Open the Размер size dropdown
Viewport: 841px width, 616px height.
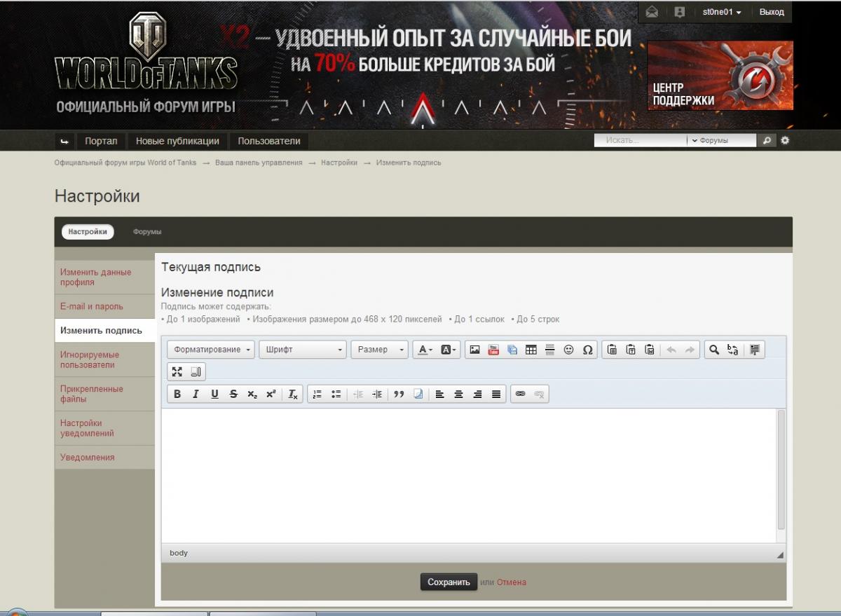(379, 350)
